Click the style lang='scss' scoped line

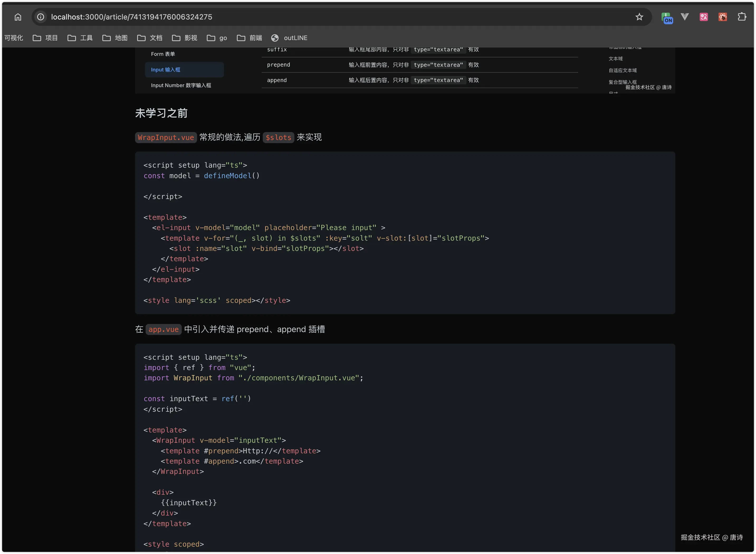click(217, 300)
